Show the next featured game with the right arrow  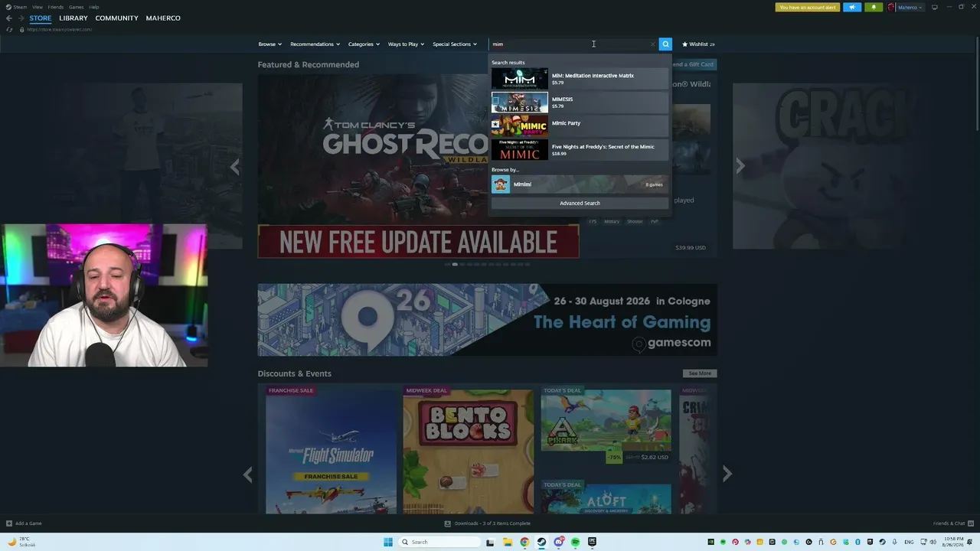[x=740, y=166]
